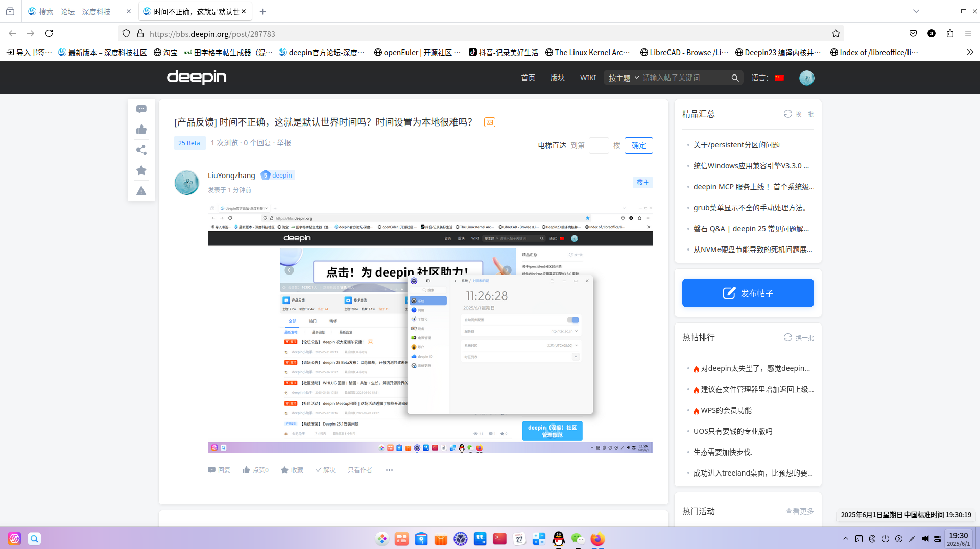Click the share icon in left sidebar
Viewport: 980px width, 549px height.
(141, 150)
